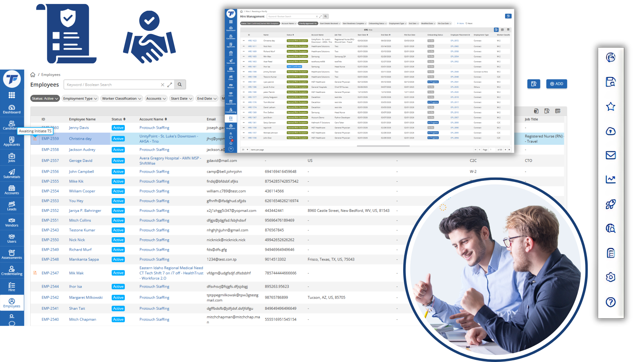Expand the Status: Active filter
The height and width of the screenshot is (362, 644).
click(45, 99)
